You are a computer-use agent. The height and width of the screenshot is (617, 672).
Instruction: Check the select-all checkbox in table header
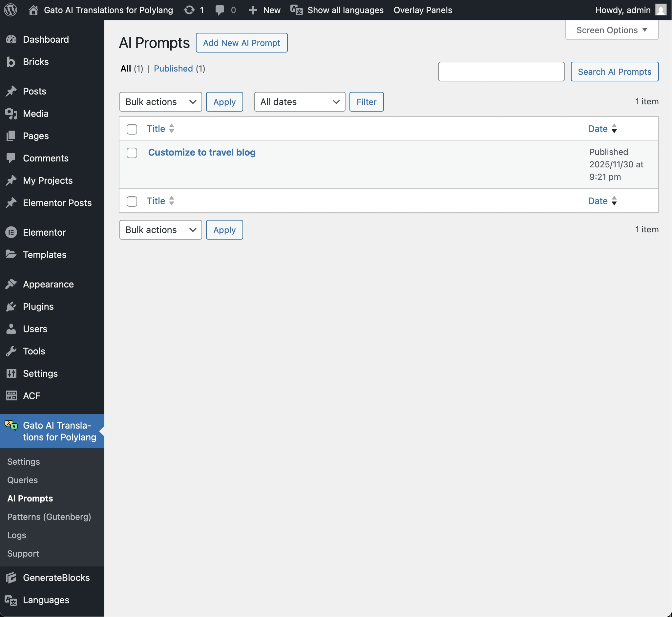[132, 129]
